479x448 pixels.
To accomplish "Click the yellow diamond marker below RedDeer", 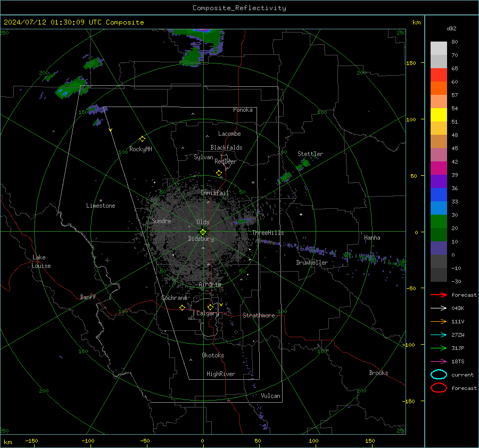I will pyautogui.click(x=219, y=173).
